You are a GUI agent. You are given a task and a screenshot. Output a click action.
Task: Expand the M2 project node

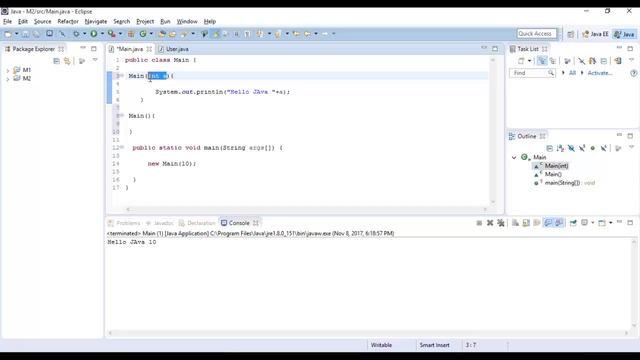click(x=8, y=79)
